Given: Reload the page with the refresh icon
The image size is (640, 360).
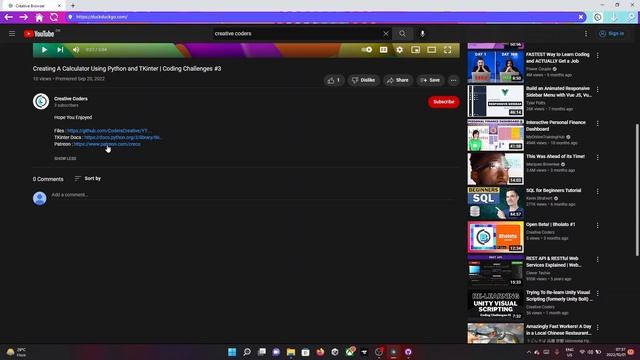Looking at the screenshot, I should point(54,17).
